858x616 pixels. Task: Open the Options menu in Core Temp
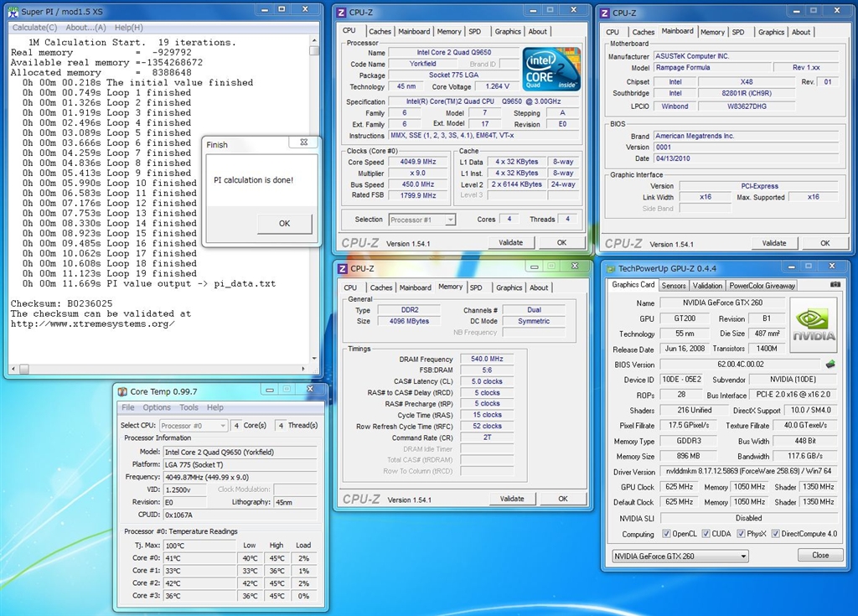click(x=156, y=407)
